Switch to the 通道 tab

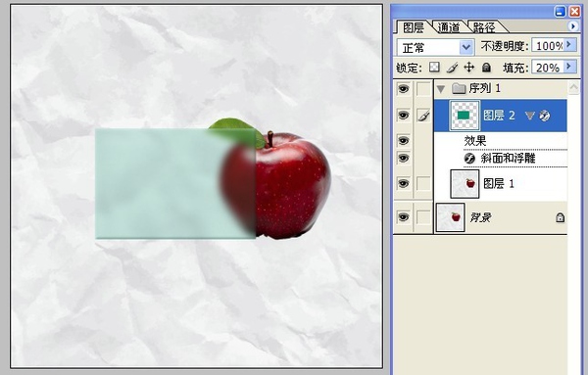449,27
